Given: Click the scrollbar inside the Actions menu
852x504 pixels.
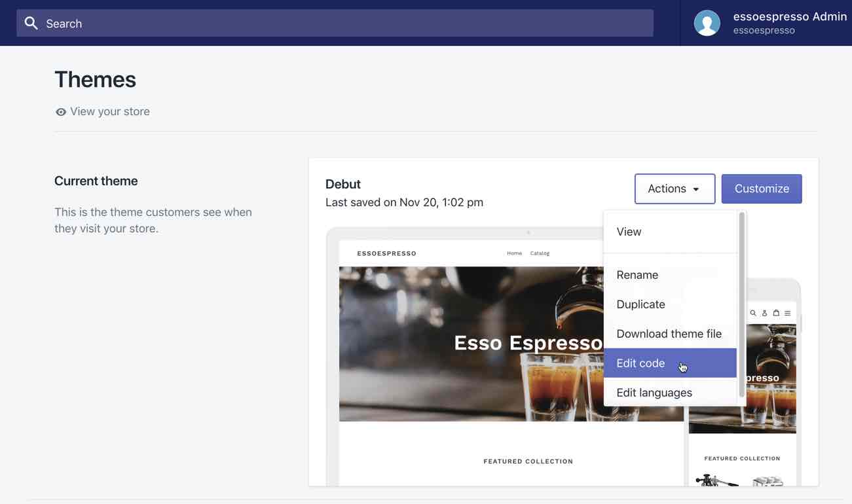Looking at the screenshot, I should [741, 308].
